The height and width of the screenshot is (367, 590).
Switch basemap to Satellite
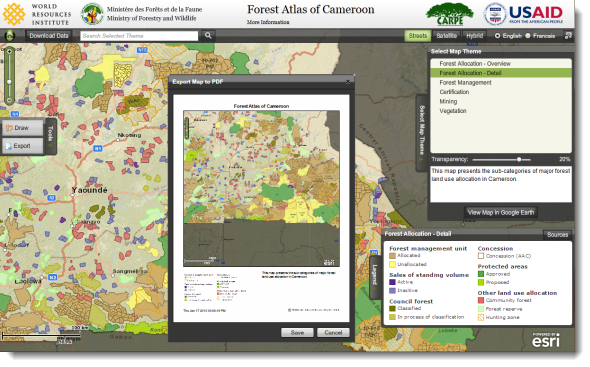pos(447,36)
